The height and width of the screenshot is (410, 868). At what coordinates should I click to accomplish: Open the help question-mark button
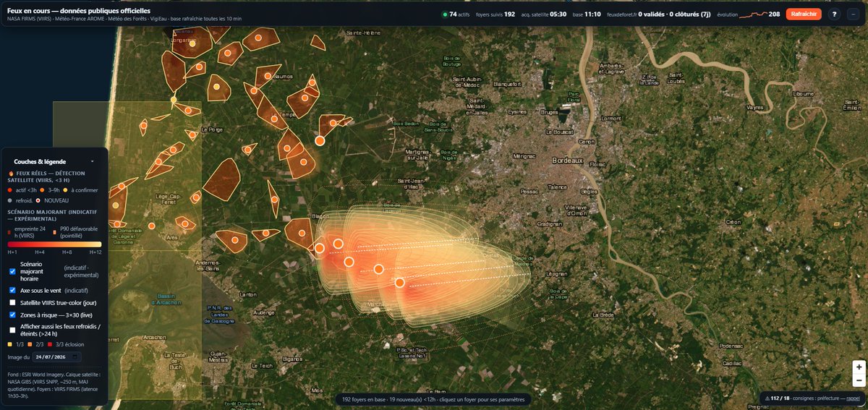pyautogui.click(x=834, y=14)
